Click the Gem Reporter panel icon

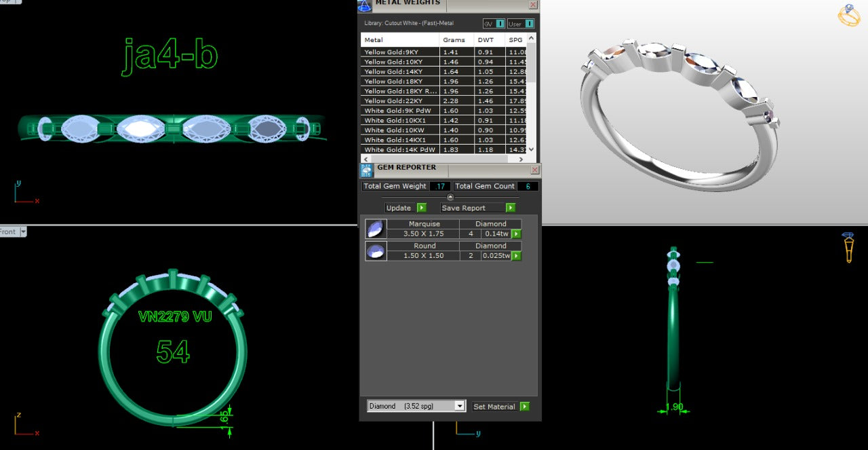pyautogui.click(x=366, y=170)
